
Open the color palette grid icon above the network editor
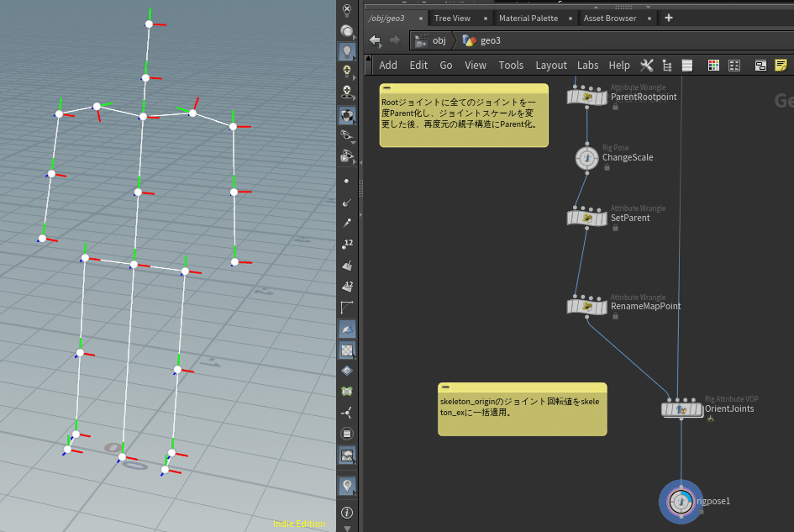tap(714, 65)
